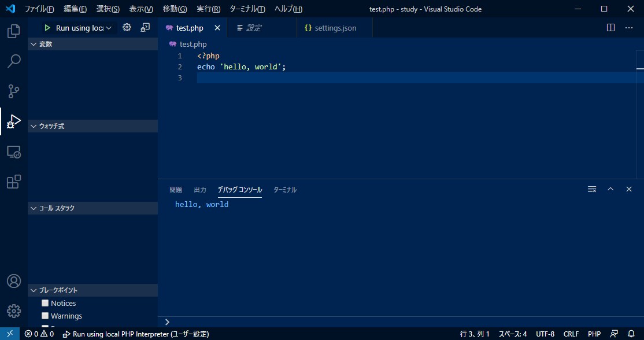Collapse the ウォッチ式 section
The width and height of the screenshot is (644, 340).
point(92,126)
